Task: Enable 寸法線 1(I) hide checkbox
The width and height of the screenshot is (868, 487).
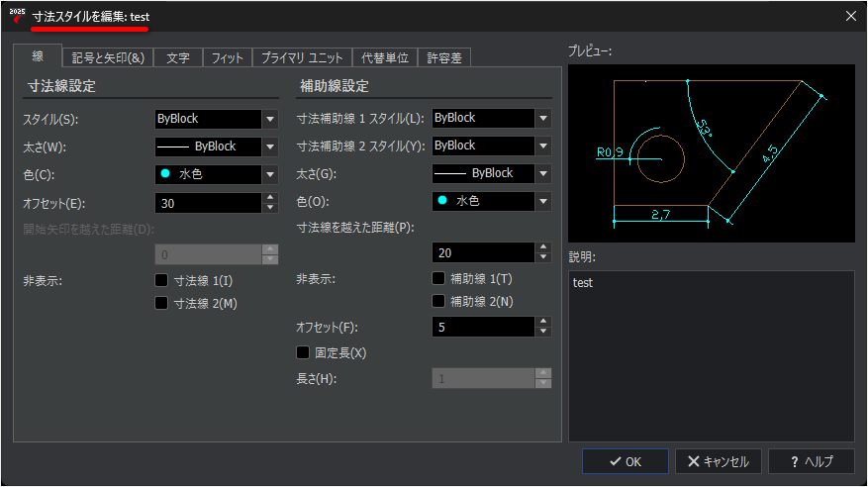Action: (x=161, y=280)
